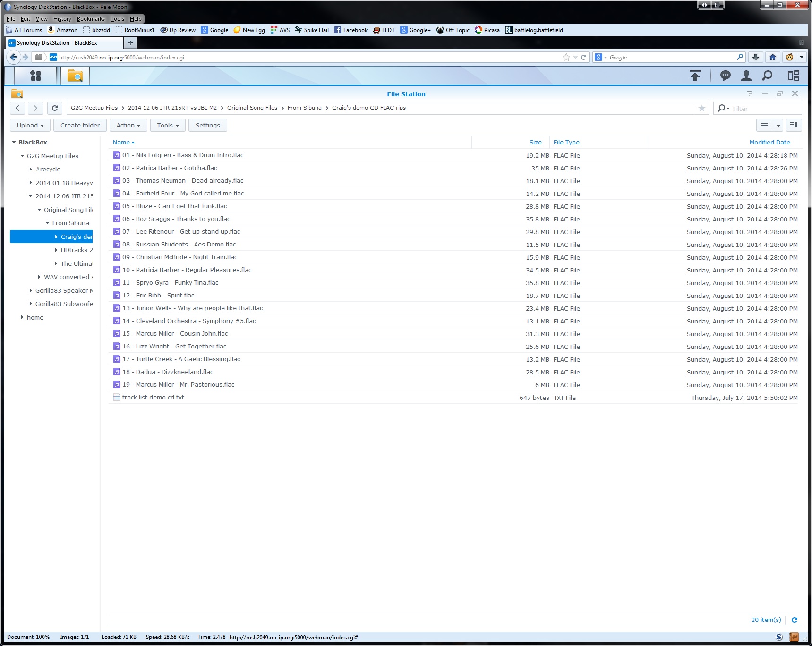Click the Settings button
Viewport: 812px width, 646px height.
click(208, 125)
